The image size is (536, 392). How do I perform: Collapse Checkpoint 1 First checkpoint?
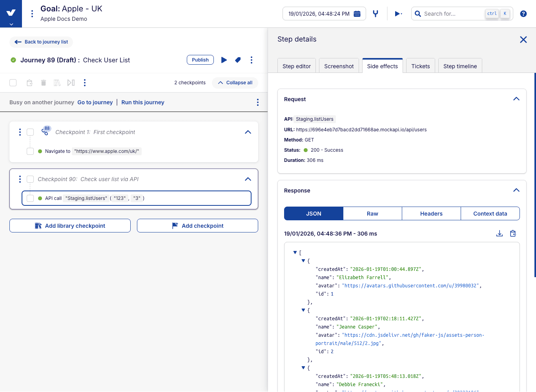click(248, 132)
